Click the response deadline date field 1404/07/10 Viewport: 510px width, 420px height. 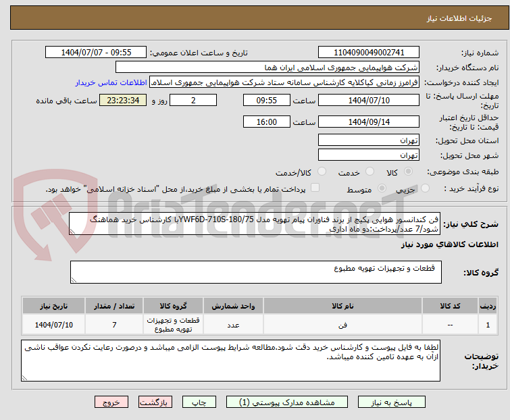[368, 101]
